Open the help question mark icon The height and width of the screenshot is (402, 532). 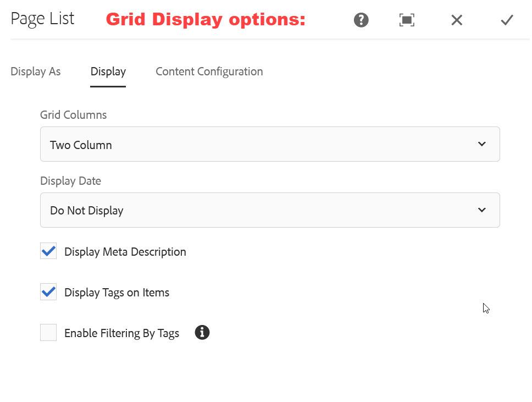[361, 20]
